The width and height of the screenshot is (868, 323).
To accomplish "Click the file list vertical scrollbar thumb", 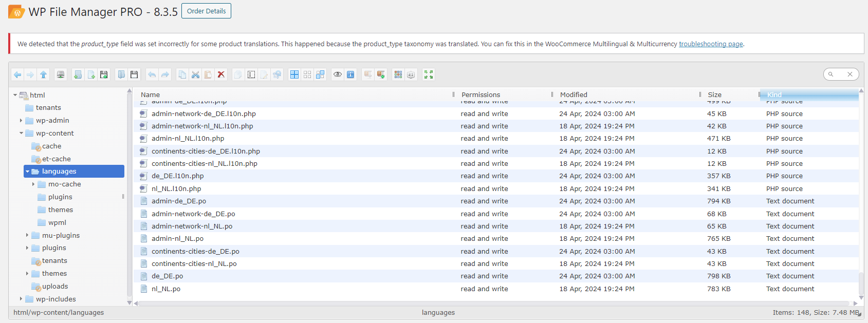I will tap(861, 284).
